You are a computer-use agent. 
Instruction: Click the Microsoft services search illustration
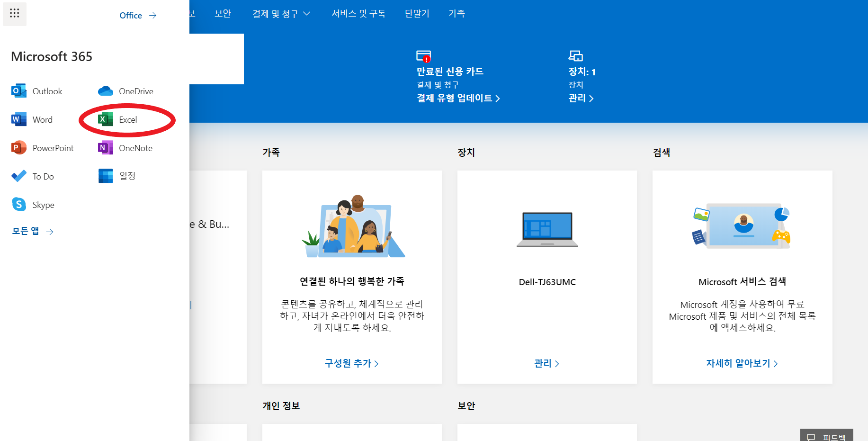[x=742, y=226]
